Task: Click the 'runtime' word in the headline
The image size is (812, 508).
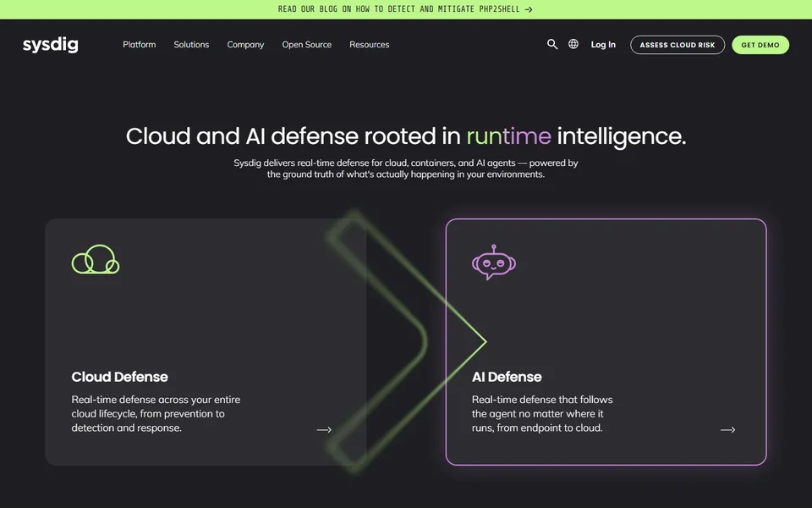Action: pyautogui.click(x=508, y=136)
